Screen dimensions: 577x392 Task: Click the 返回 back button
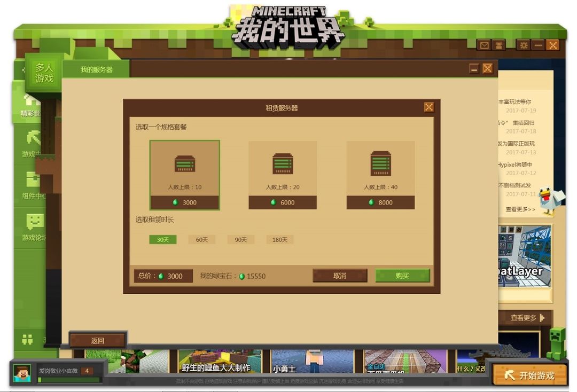pyautogui.click(x=98, y=341)
